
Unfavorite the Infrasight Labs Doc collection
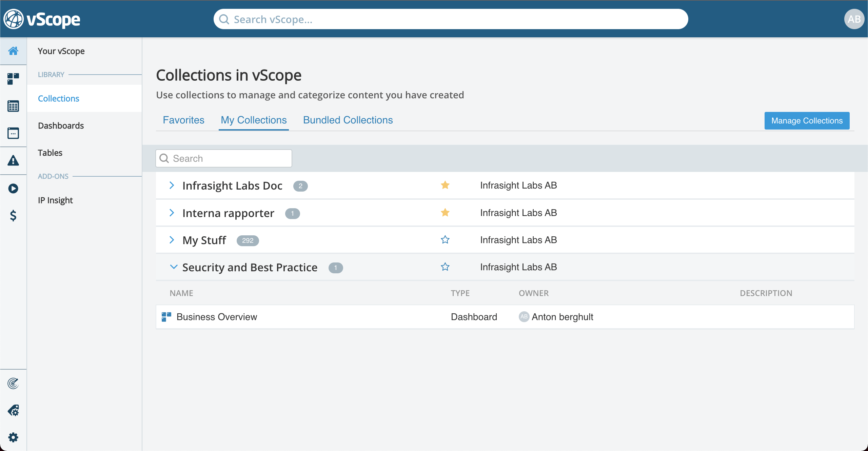coord(445,185)
